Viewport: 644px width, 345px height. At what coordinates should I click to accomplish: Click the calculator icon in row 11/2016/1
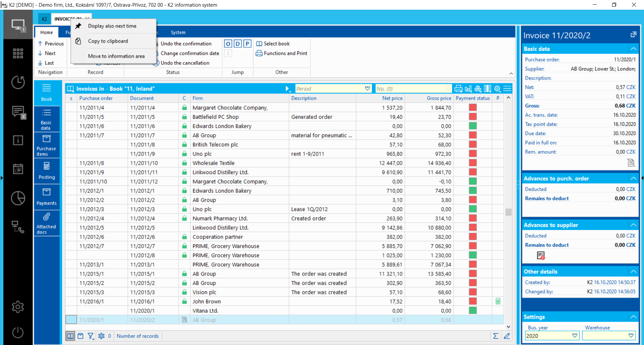498,301
